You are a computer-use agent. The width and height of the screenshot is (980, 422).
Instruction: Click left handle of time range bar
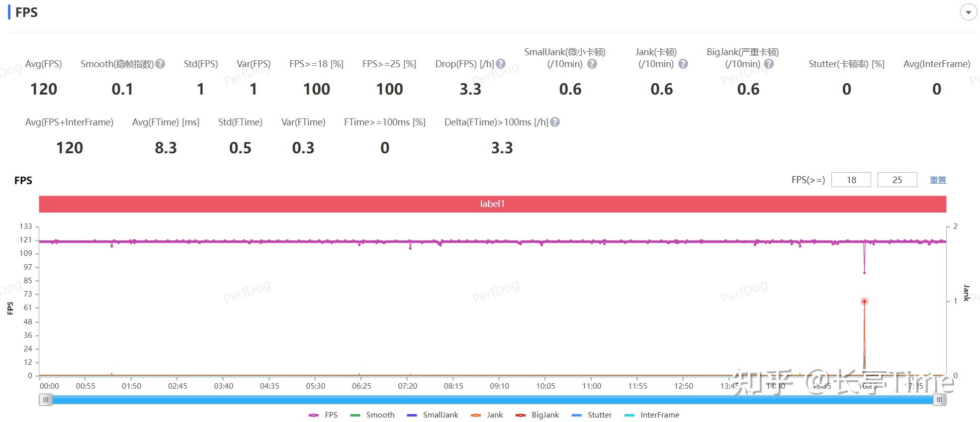46,400
